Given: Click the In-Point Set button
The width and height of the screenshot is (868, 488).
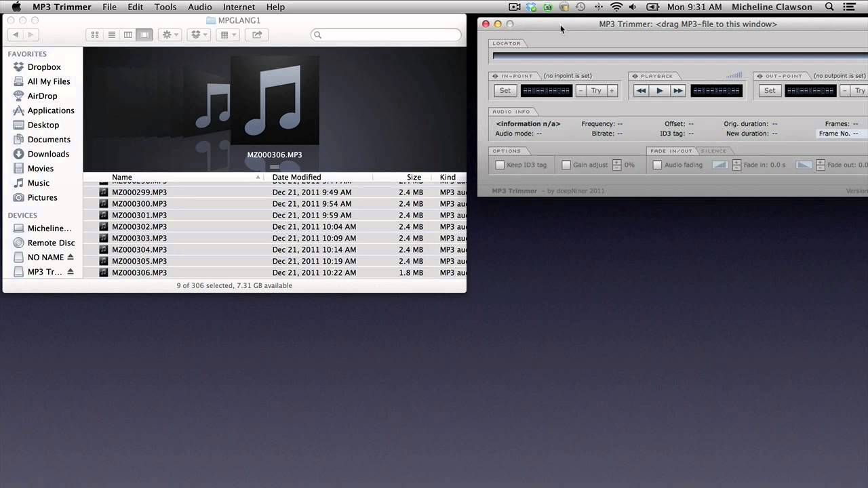Looking at the screenshot, I should 505,90.
